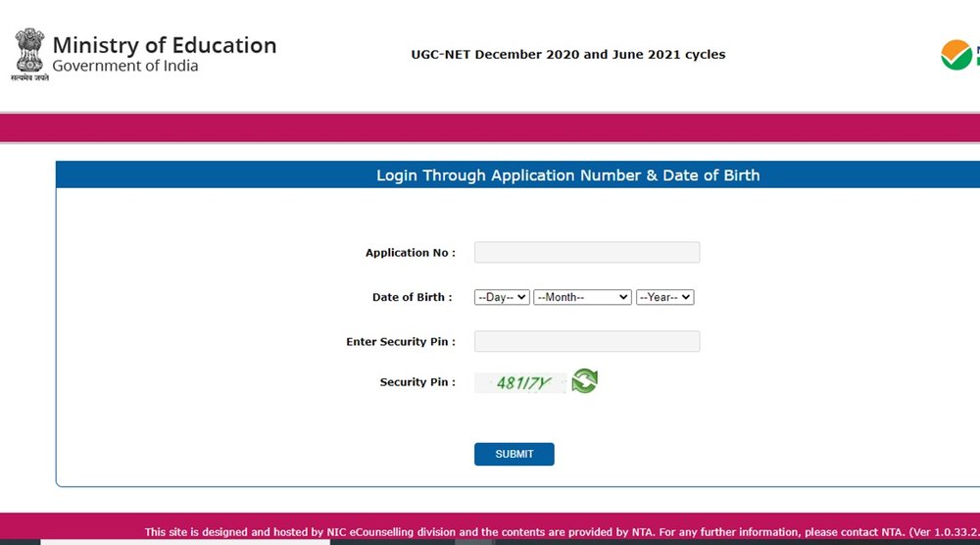This screenshot has height=545, width=980.
Task: Click the Government of India emblem
Action: point(29,54)
